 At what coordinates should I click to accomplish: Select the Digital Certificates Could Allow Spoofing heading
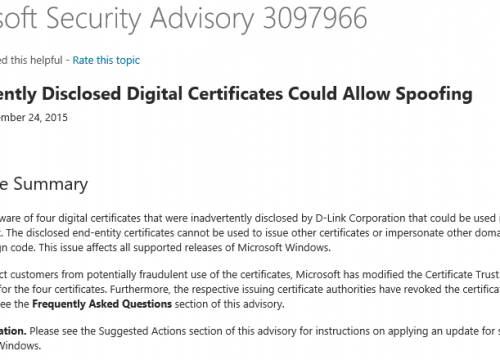299,94
